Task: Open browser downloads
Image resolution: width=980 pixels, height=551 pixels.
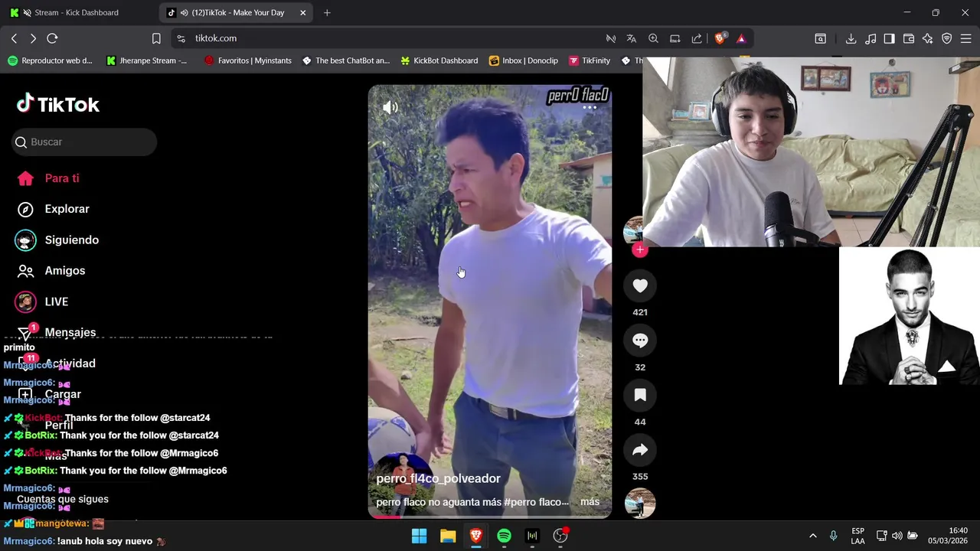Action: tap(851, 38)
